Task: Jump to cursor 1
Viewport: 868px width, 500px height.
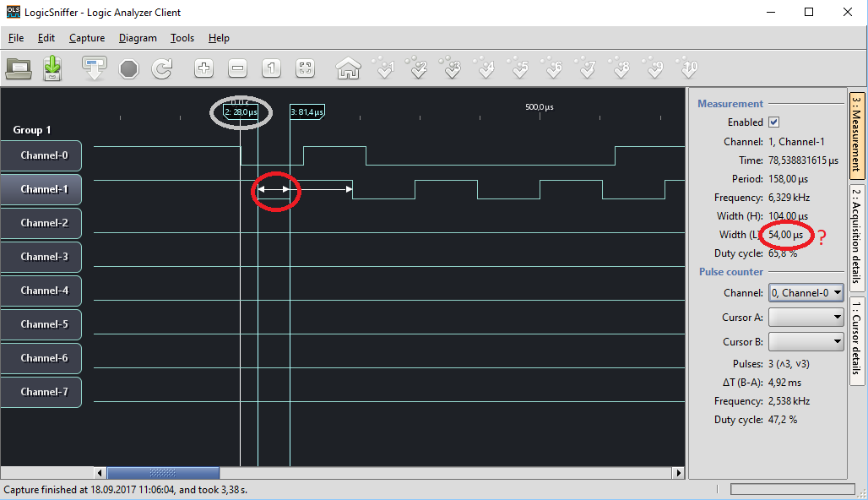Action: [x=384, y=68]
